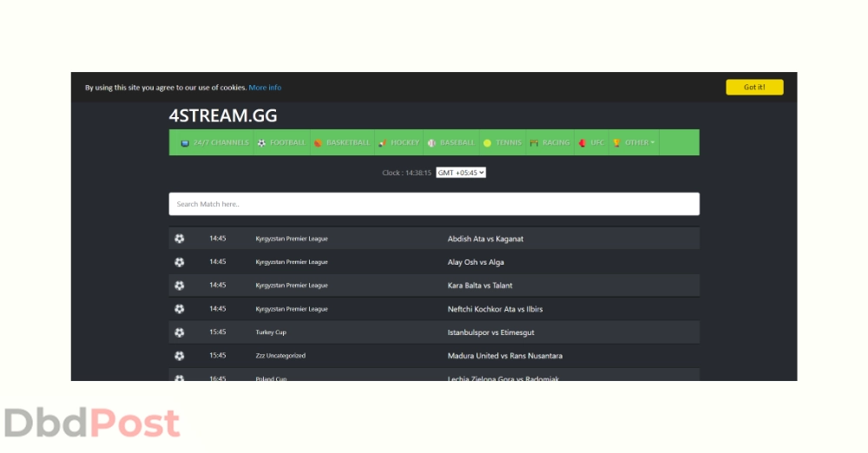Click the Tennis ball nav icon
868x453 pixels.
click(487, 143)
